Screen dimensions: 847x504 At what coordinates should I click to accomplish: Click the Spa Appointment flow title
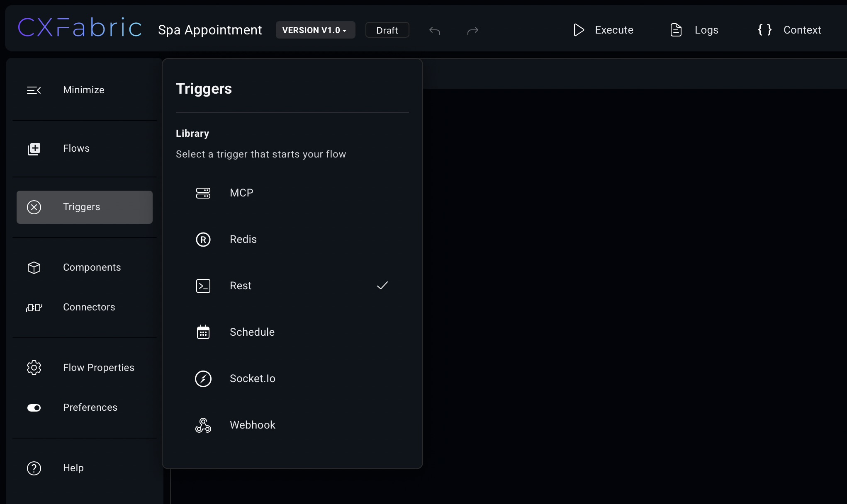click(210, 30)
